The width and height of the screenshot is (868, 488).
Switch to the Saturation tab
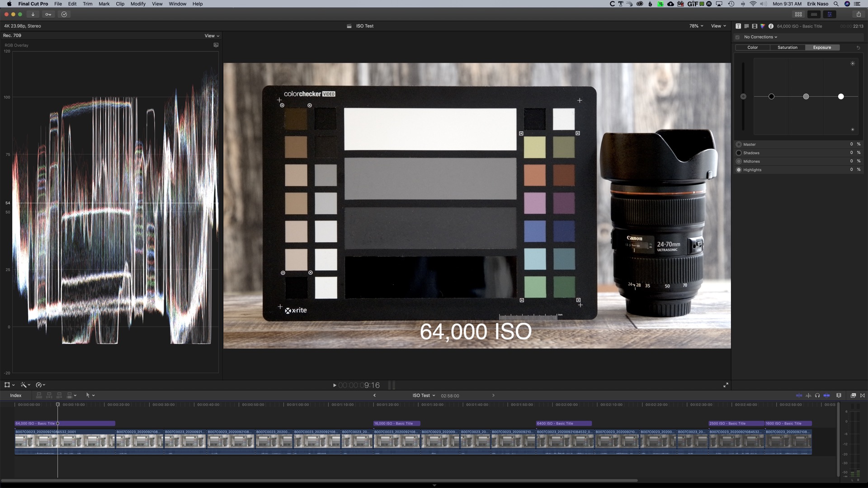[787, 47]
